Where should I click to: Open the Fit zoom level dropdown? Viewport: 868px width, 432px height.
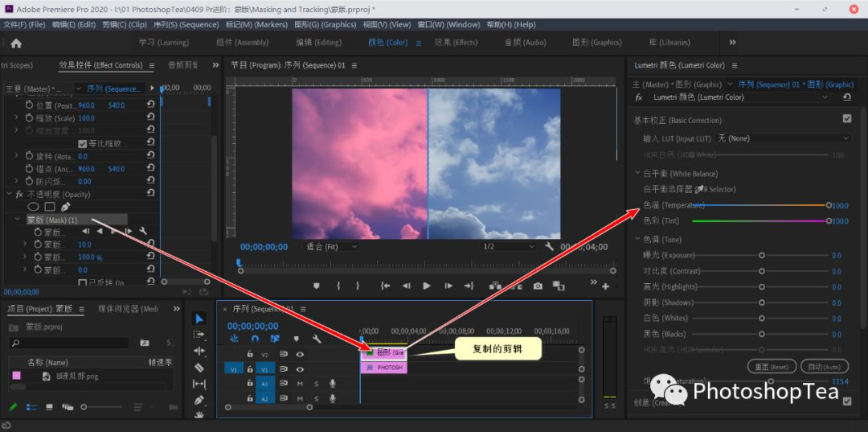click(x=332, y=246)
